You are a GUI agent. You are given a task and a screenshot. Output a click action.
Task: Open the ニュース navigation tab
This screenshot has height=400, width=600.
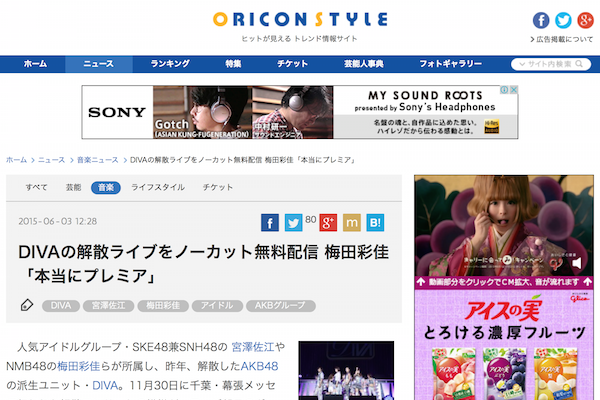pos(99,64)
